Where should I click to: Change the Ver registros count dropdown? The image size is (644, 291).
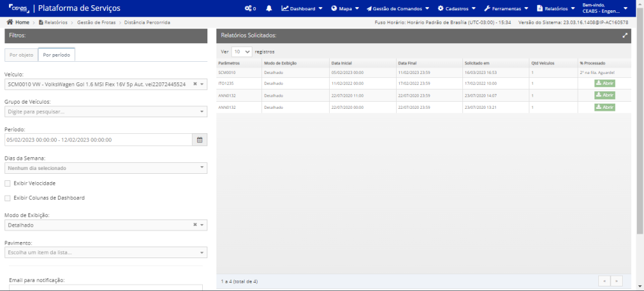click(241, 52)
